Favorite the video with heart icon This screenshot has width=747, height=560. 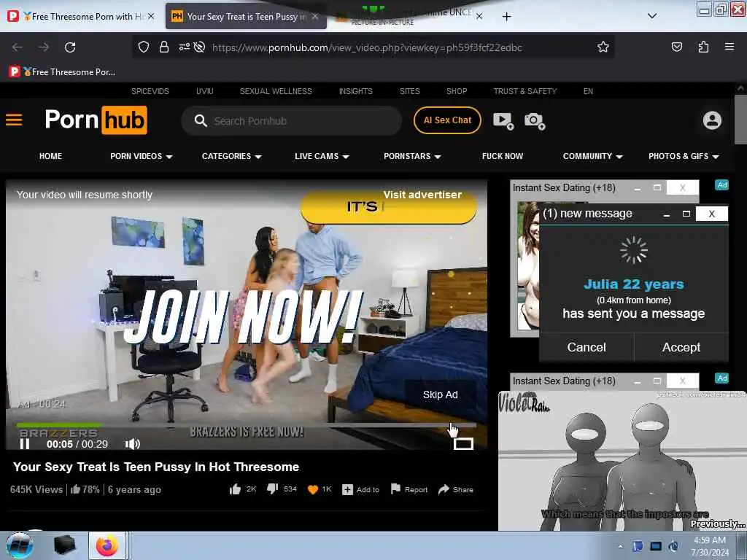[312, 489]
